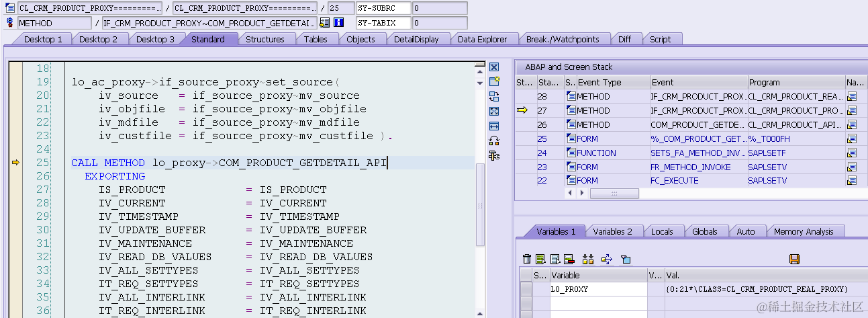Click navigation icon in stack row 24
Viewport: 868px width, 318px height.
click(852, 153)
